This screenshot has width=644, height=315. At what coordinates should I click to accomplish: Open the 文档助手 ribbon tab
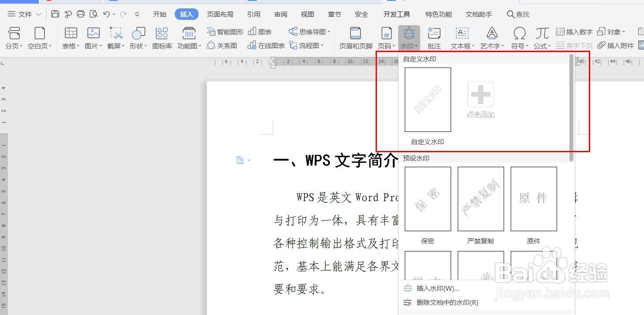(x=479, y=14)
